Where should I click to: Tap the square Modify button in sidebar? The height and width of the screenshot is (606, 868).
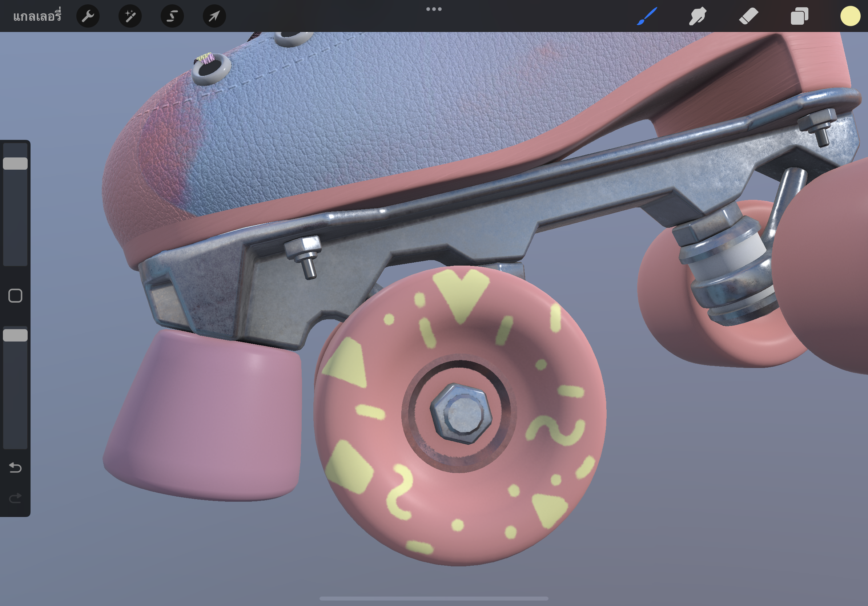click(x=15, y=296)
